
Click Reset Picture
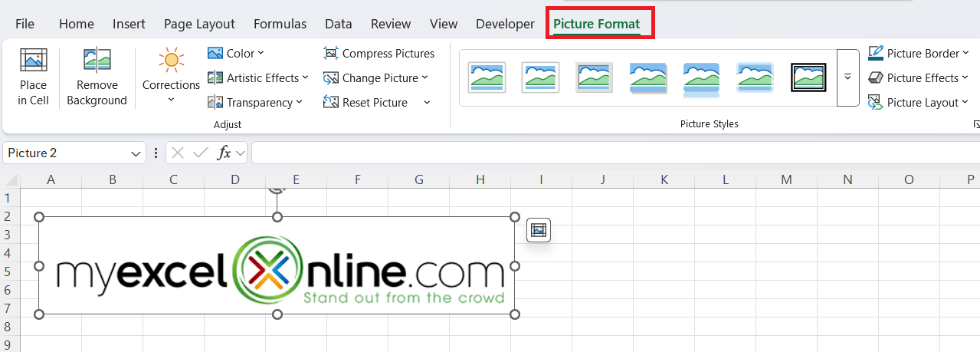pyautogui.click(x=366, y=103)
